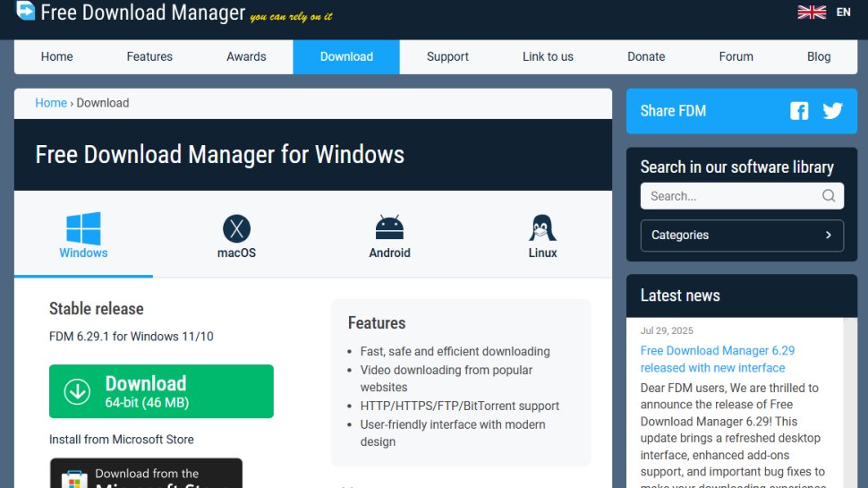Open the Download menu item

346,56
